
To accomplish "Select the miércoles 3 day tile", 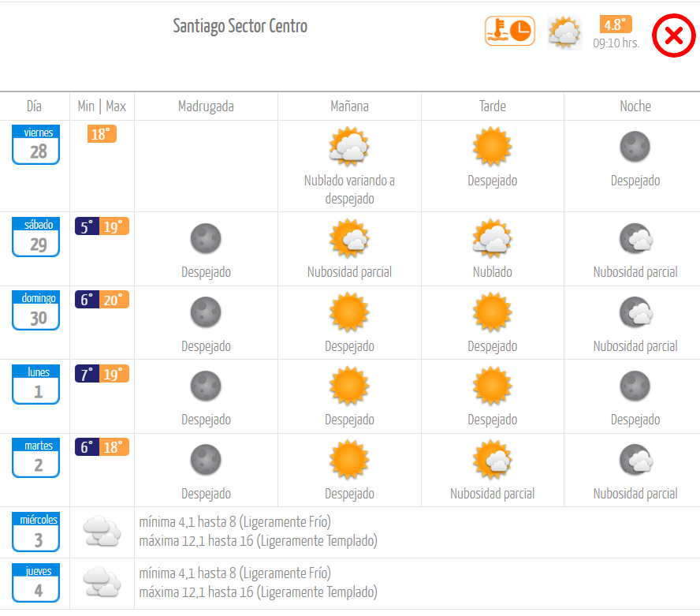I will [35, 532].
